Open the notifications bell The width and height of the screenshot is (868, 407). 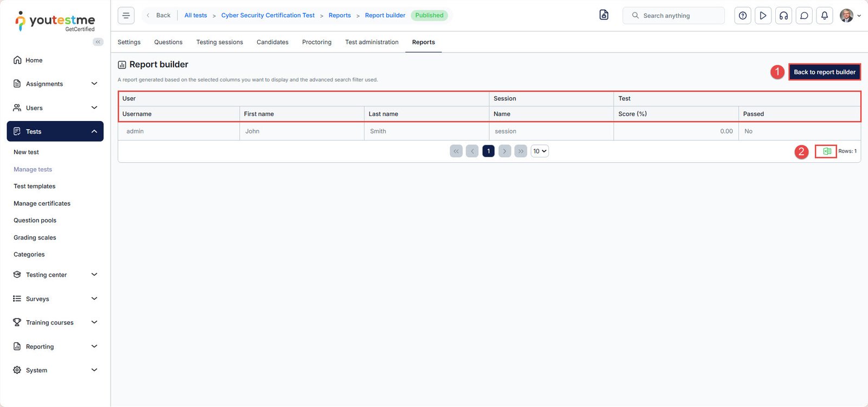tap(824, 16)
